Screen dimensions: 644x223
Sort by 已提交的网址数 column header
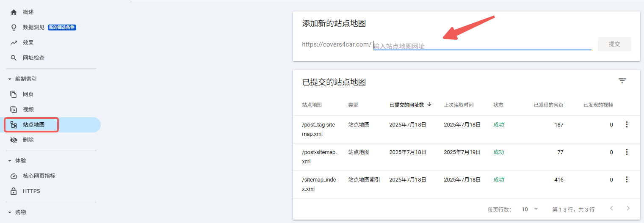tap(406, 105)
